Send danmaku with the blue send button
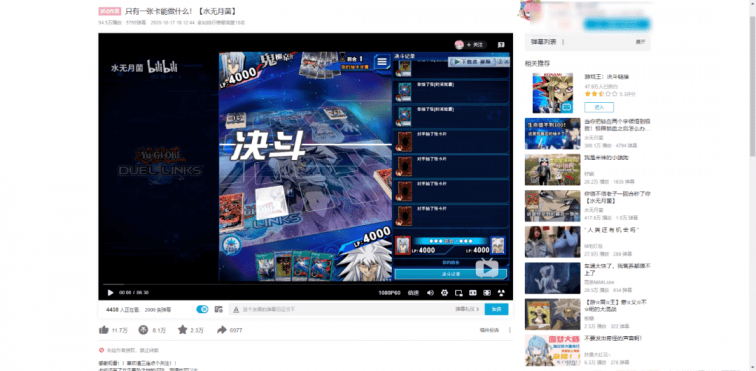This screenshot has height=371, width=756. 496,309
